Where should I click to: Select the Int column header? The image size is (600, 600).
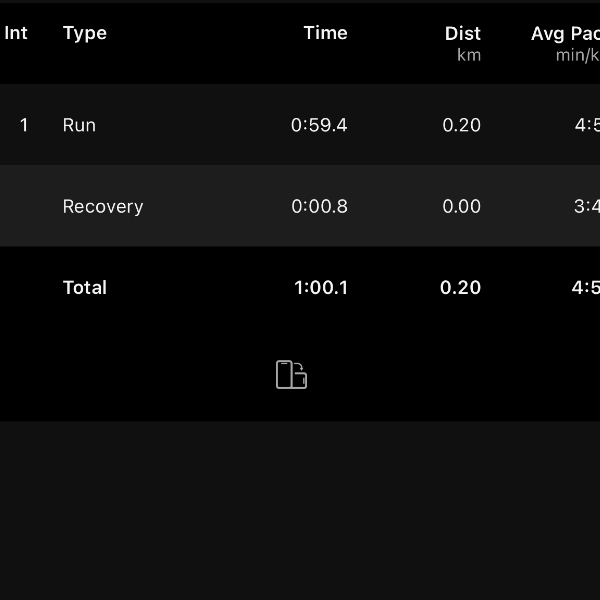(x=16, y=33)
